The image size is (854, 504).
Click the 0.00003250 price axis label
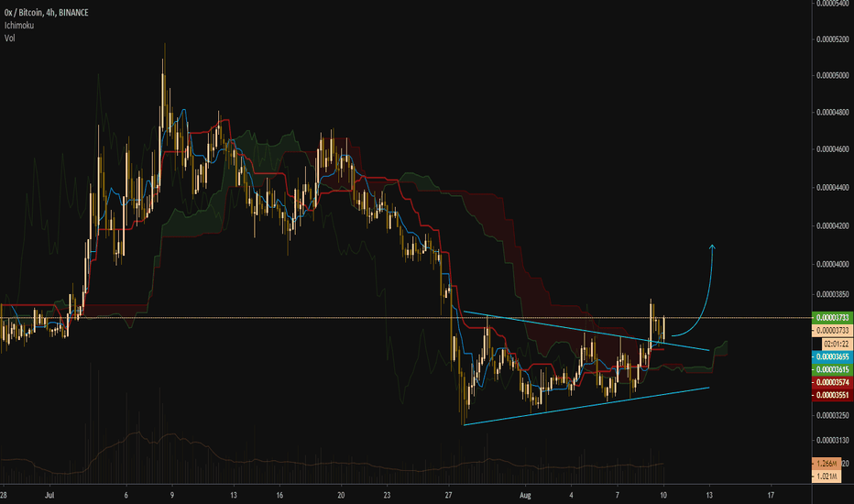pyautogui.click(x=833, y=415)
